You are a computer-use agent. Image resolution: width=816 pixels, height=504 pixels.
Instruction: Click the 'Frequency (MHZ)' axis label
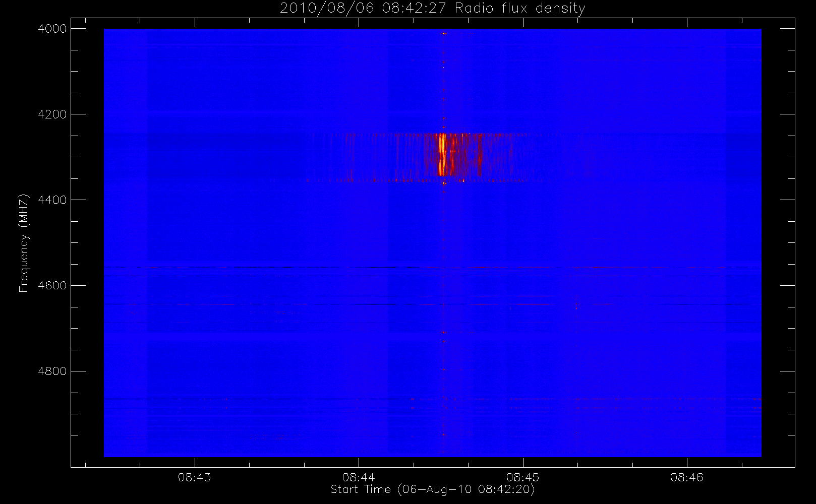tap(24, 243)
